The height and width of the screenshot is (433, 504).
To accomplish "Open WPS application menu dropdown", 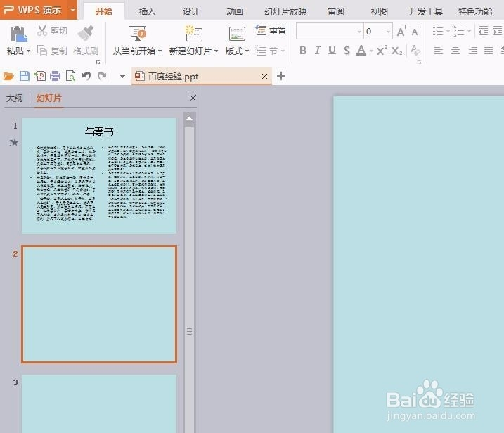I will (73, 10).
